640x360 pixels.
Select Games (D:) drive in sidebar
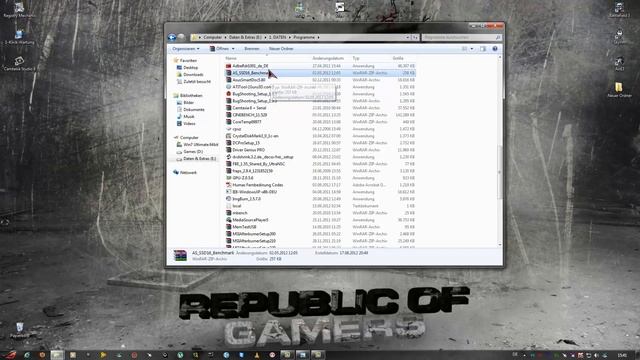(x=193, y=151)
